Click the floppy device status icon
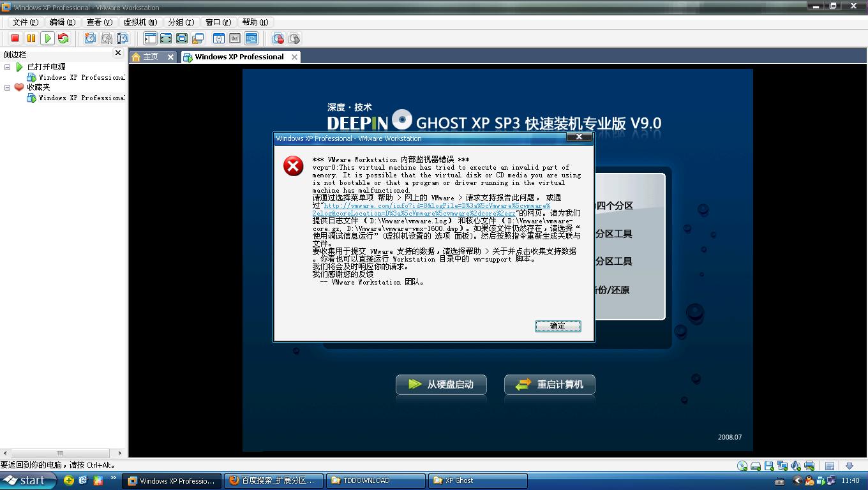This screenshot has width=868, height=490. point(769,466)
